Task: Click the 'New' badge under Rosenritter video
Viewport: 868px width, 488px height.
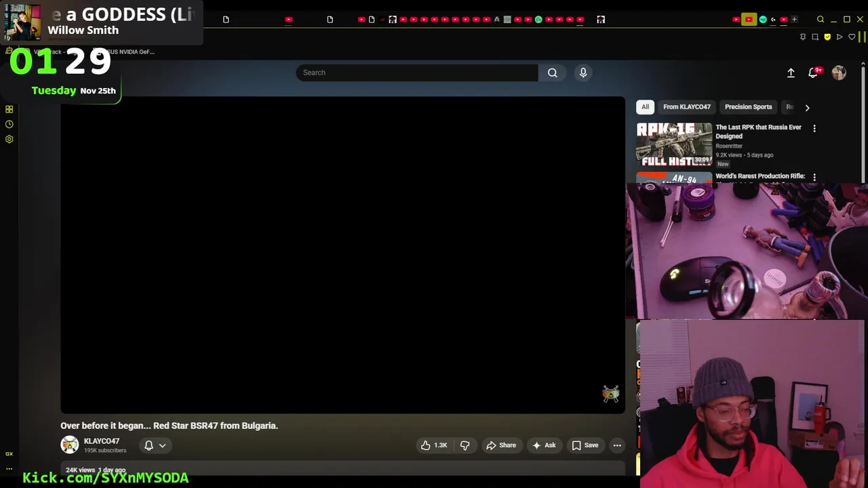Action: point(723,164)
